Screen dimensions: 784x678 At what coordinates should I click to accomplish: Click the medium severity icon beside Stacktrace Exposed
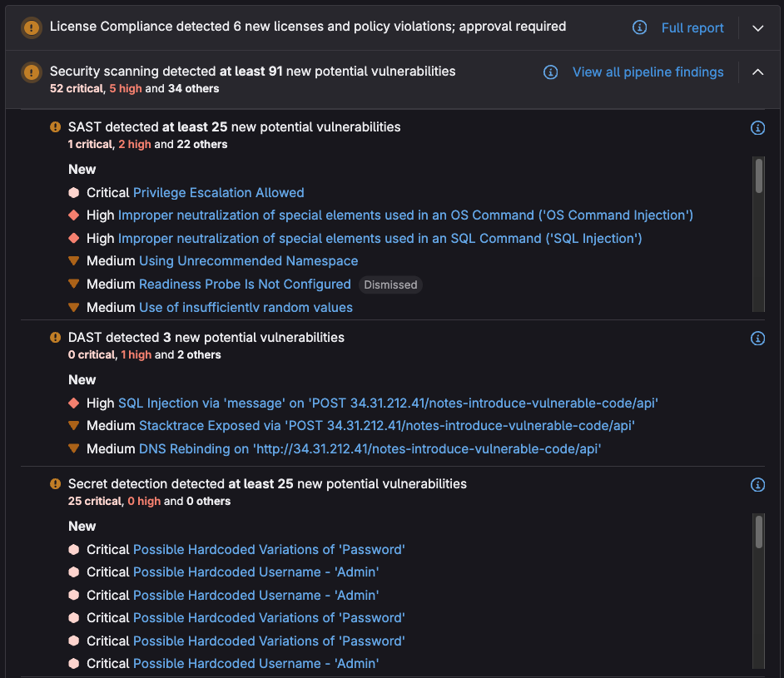coord(74,426)
